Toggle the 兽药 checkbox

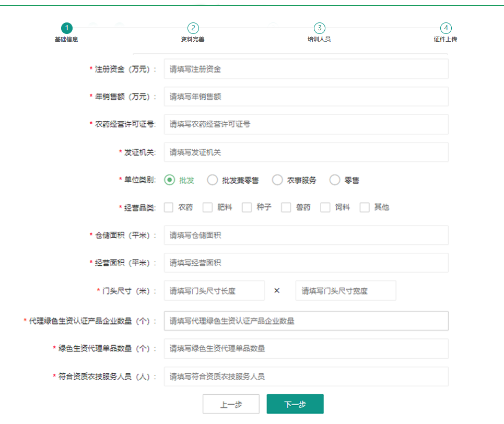point(286,207)
